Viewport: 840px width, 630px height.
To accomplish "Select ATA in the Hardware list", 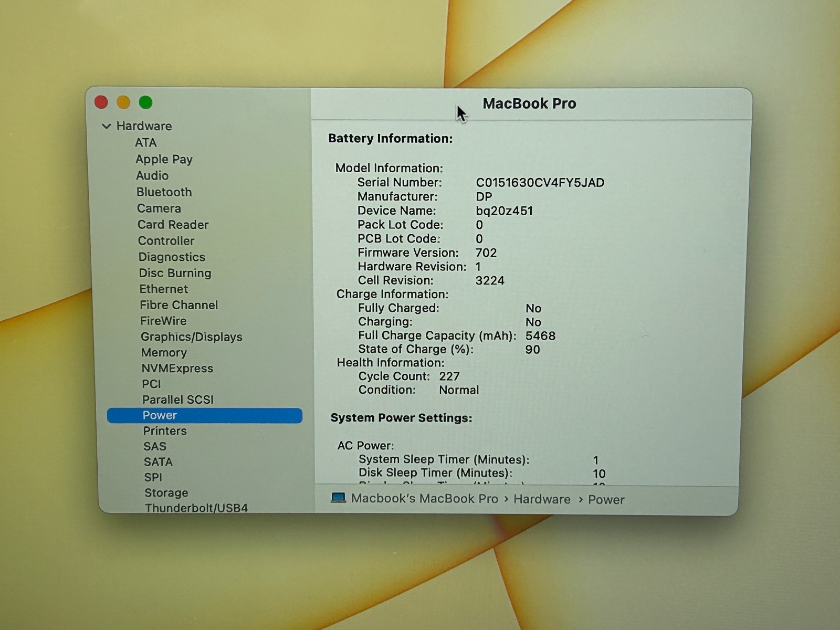I will pos(146,143).
